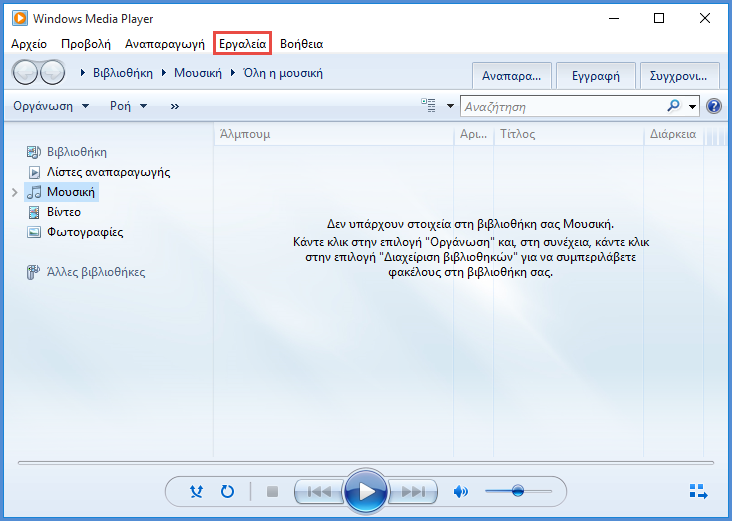Click the view options icon
Image resolution: width=732 pixels, height=521 pixels.
[x=429, y=106]
